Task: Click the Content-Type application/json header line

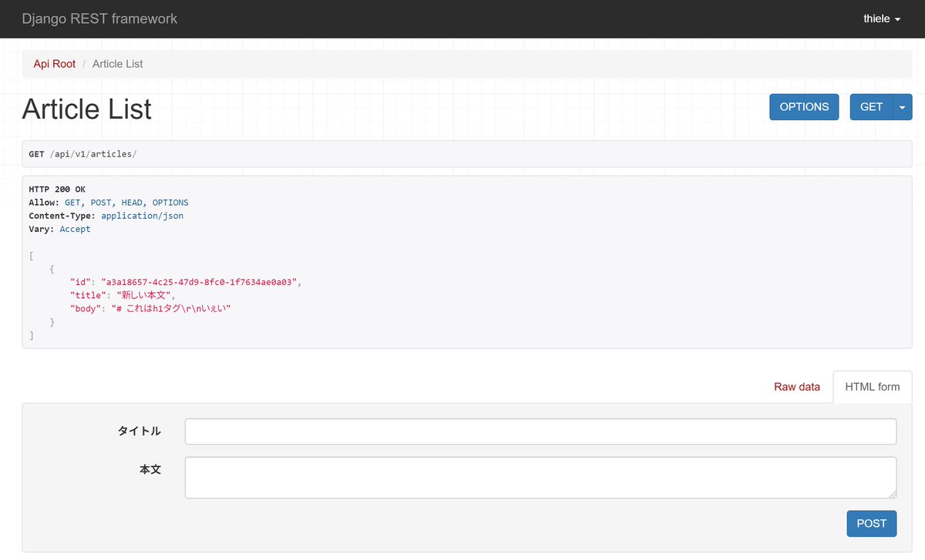Action: tap(106, 216)
